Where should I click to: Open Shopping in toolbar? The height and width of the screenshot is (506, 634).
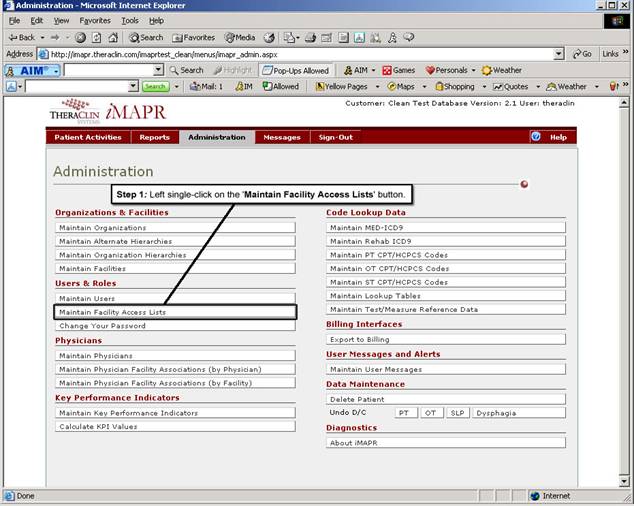pos(455,87)
